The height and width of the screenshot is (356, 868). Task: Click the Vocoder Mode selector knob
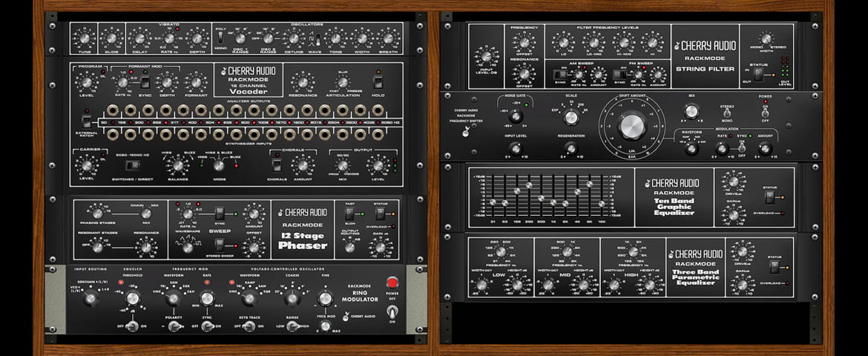219,165
